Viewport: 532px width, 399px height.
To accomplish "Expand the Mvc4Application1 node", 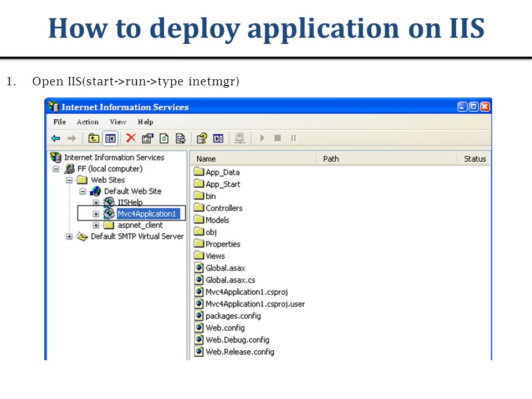I will point(96,214).
